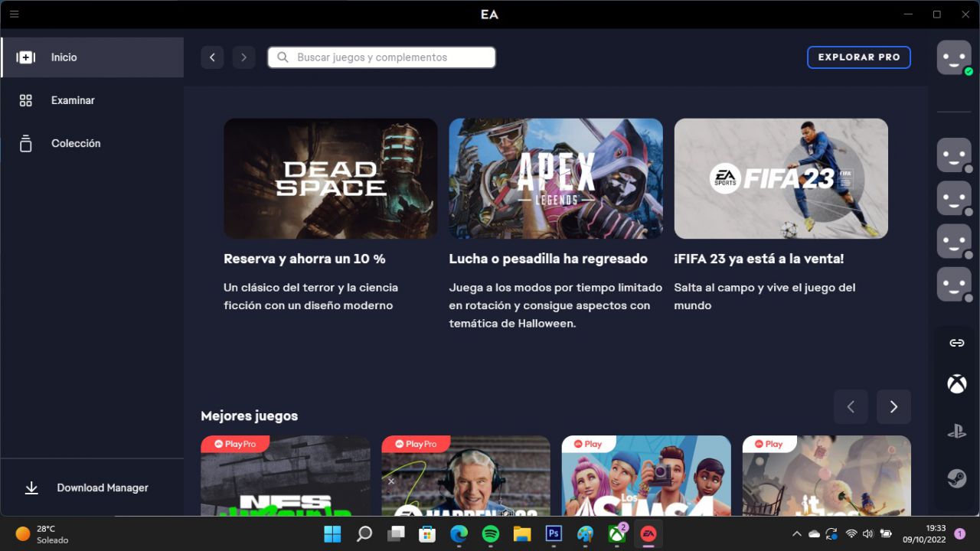
Task: Open Spotify from the taskbar
Action: click(490, 533)
